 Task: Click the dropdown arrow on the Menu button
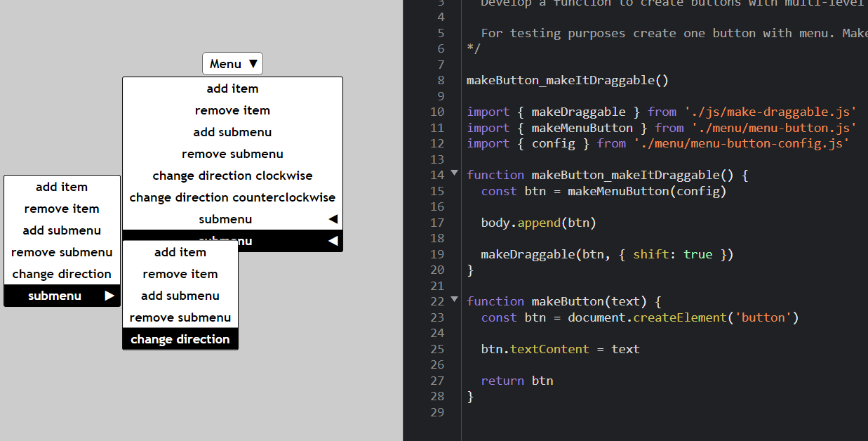(x=252, y=63)
